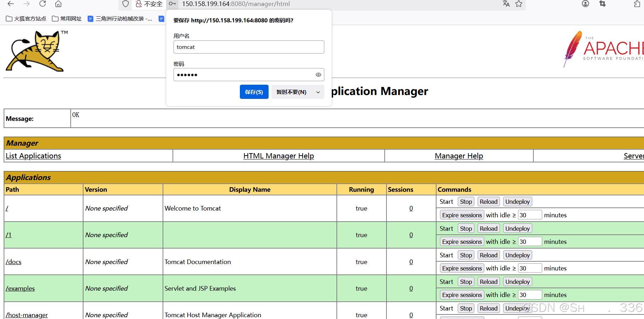Click the username field containing tomcat
This screenshot has width=644, height=319.
tap(249, 47)
